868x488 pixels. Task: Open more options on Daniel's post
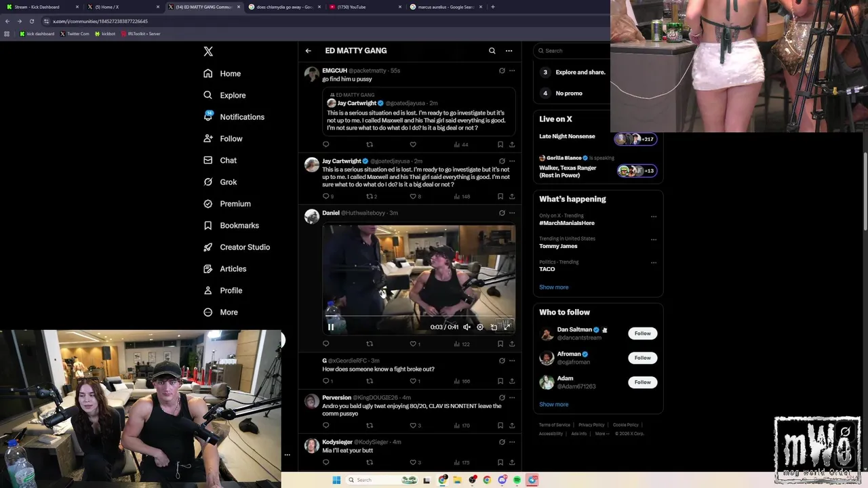512,213
